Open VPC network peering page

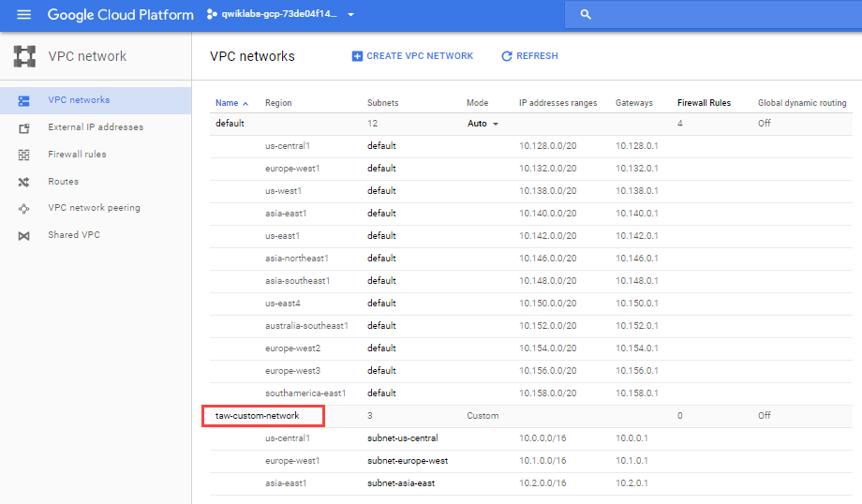(94, 208)
